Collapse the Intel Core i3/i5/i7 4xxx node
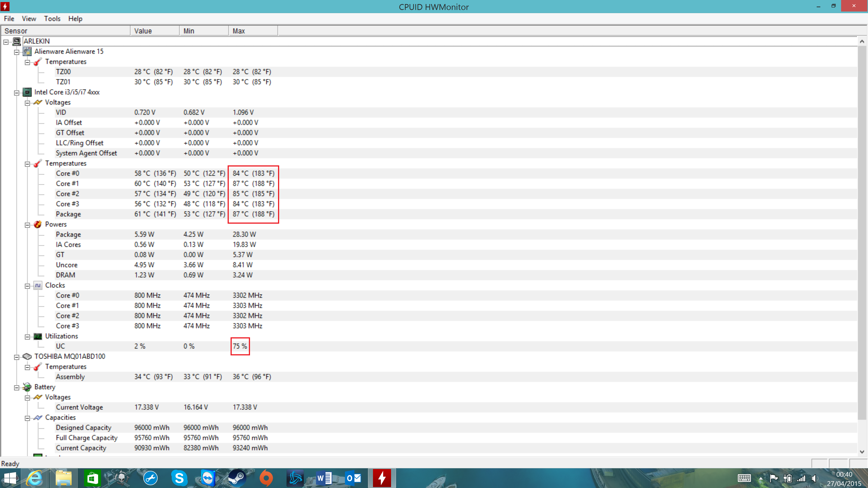 click(x=17, y=93)
